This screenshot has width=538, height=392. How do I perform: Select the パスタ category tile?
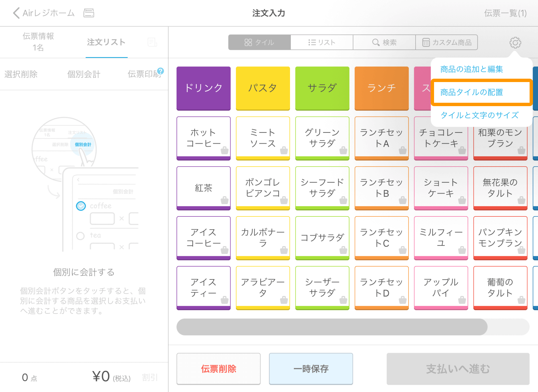click(263, 88)
